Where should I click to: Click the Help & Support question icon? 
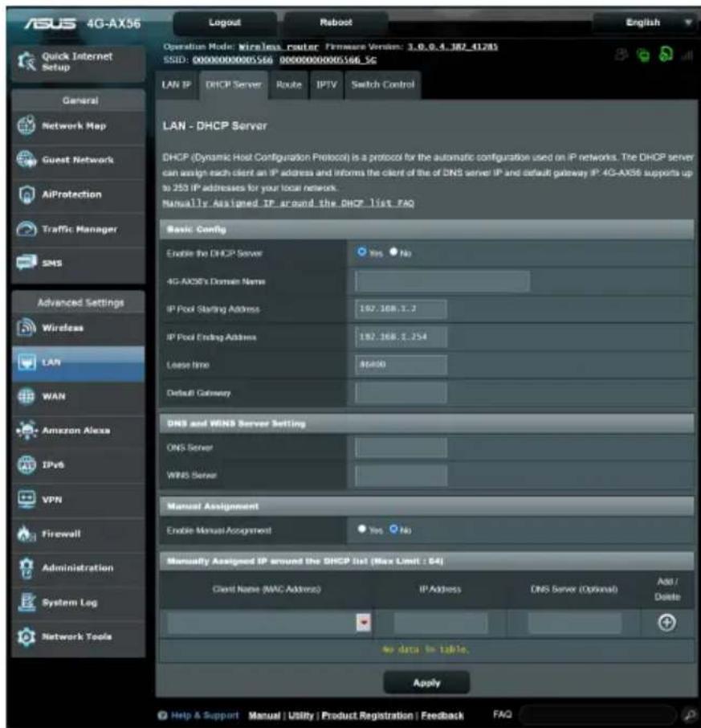(x=162, y=715)
